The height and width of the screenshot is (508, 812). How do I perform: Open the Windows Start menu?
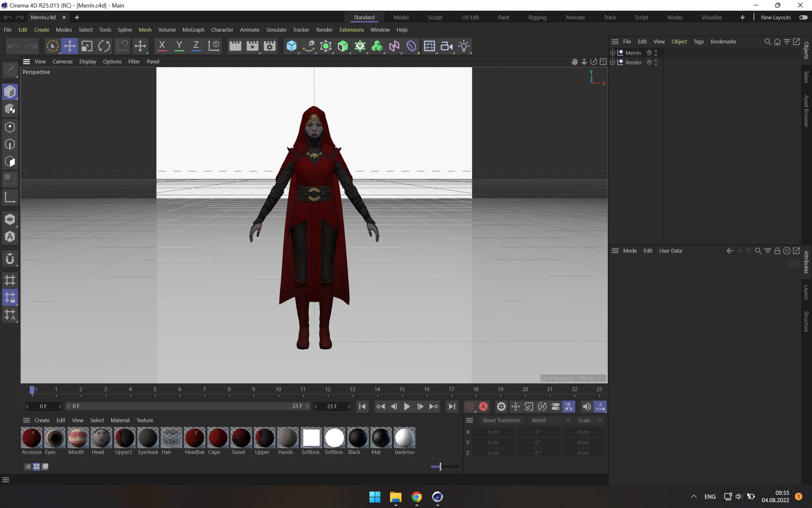pyautogui.click(x=375, y=497)
